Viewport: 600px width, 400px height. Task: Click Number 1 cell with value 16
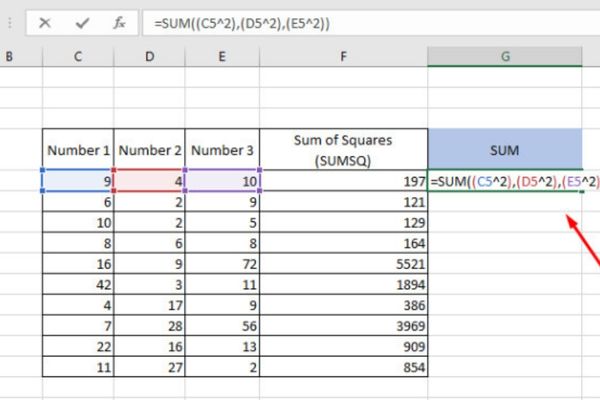78,264
